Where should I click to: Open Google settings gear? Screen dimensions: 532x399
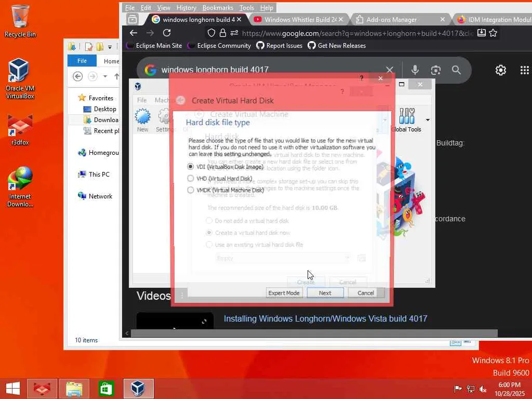[501, 70]
